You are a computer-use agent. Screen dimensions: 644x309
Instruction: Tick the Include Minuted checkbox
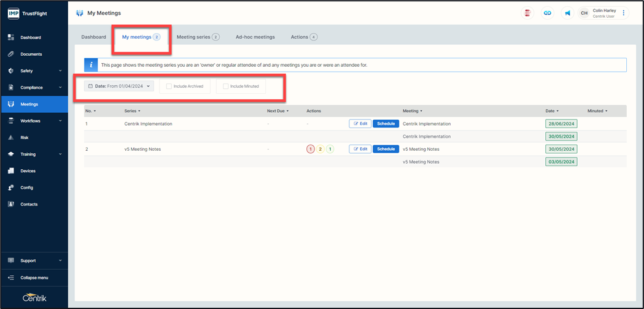(x=225, y=86)
